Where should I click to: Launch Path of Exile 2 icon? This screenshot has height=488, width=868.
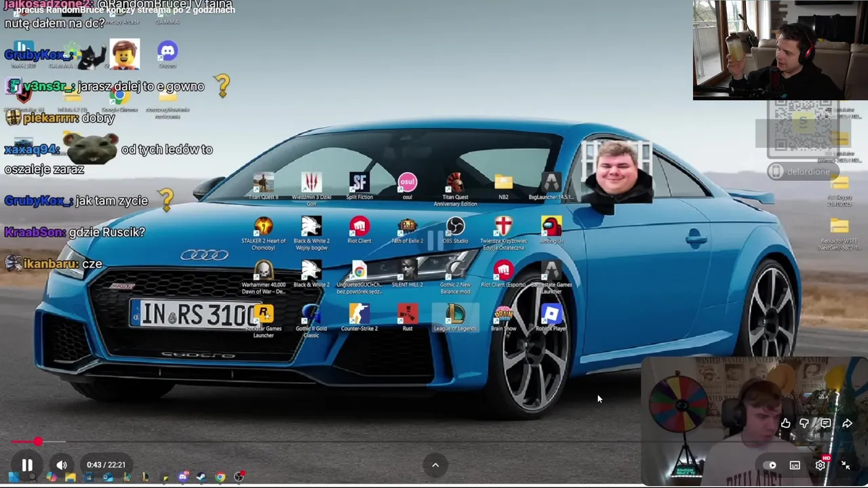point(407,230)
